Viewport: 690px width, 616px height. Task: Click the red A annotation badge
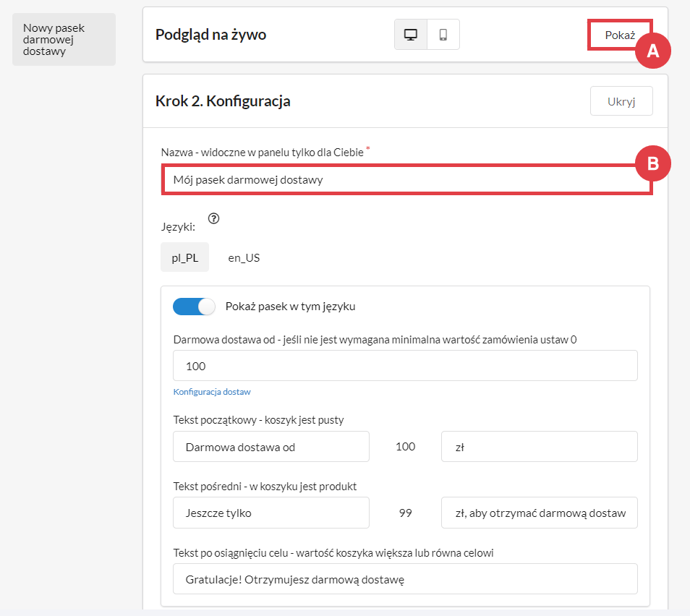pyautogui.click(x=653, y=51)
